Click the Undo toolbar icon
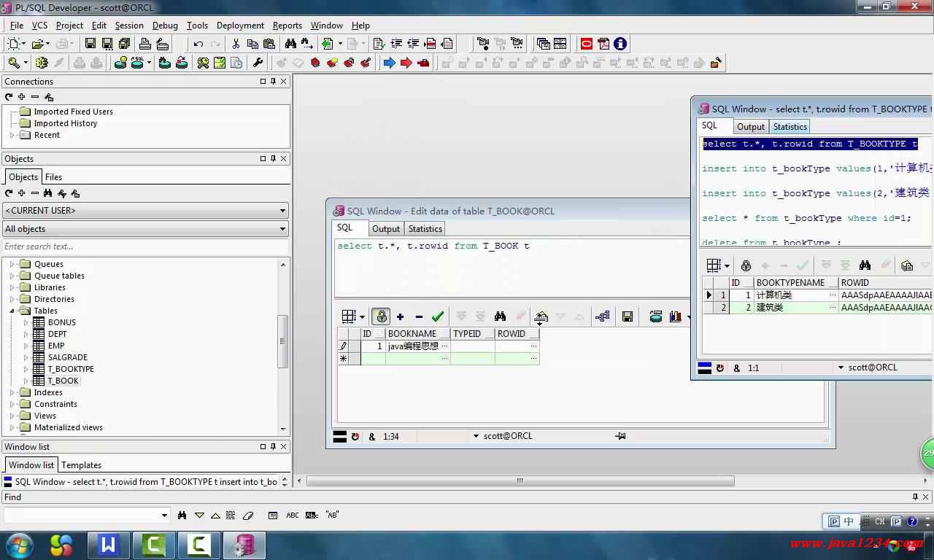The height and width of the screenshot is (560, 934). [198, 44]
